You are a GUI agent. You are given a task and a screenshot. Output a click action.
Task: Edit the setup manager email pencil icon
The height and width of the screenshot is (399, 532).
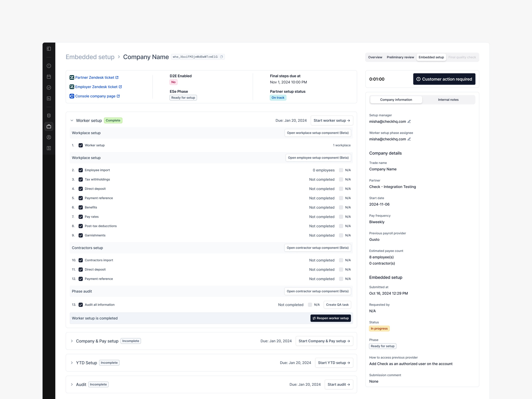pos(409,121)
